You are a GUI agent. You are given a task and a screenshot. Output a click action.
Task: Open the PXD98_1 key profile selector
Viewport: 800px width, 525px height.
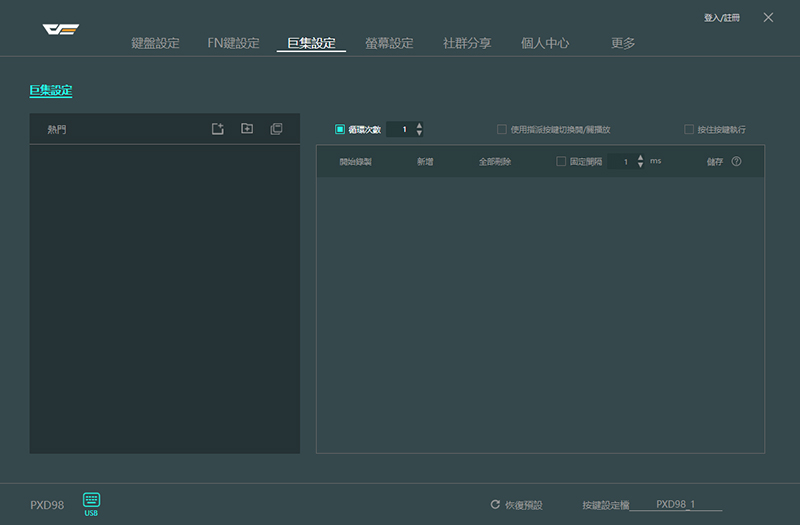click(676, 504)
